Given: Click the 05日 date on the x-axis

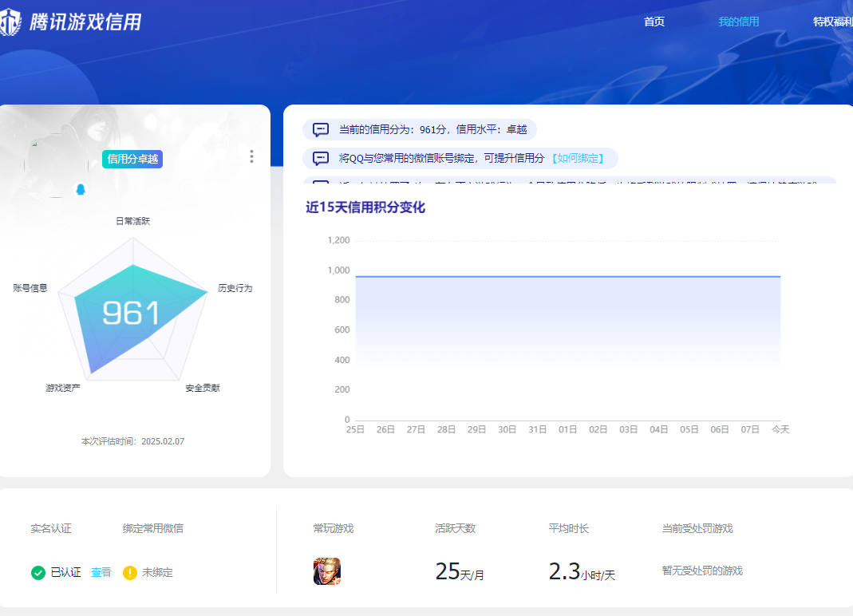Looking at the screenshot, I should [689, 430].
